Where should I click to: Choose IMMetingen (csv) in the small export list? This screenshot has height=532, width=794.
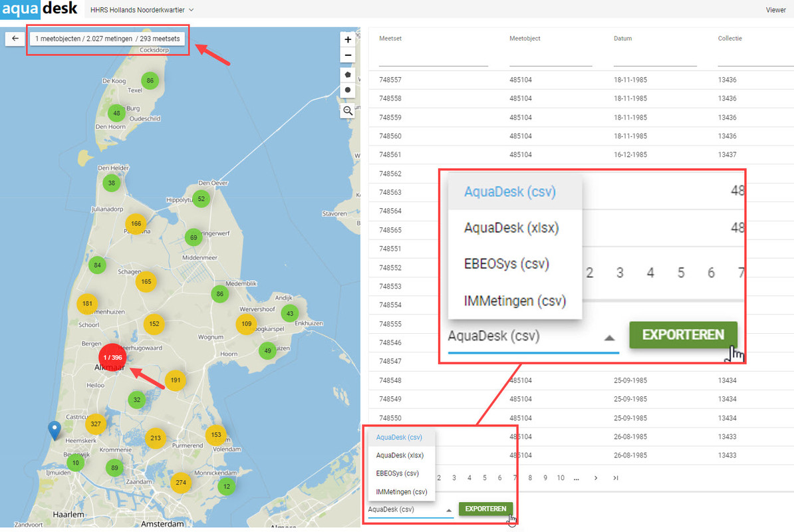coord(402,492)
